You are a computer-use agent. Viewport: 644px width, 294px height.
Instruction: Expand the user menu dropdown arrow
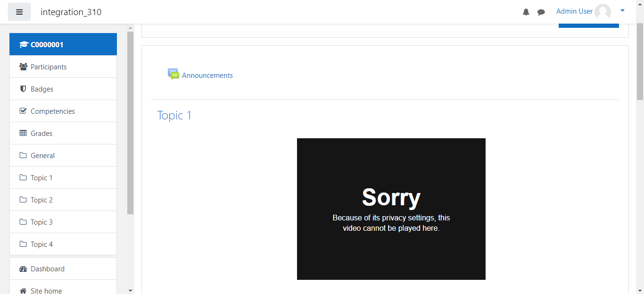[622, 10]
